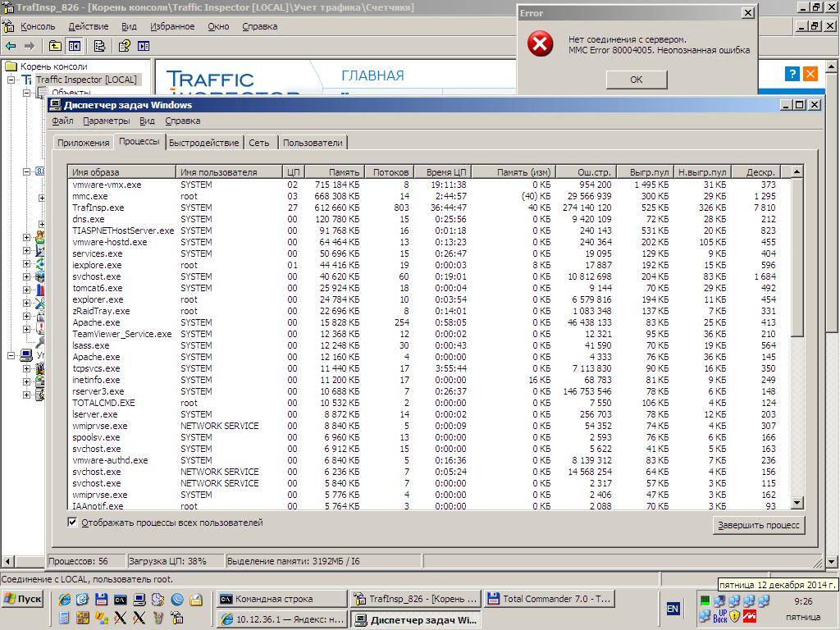This screenshot has width=840, height=630.
Task: Click the red tray icon beside the clock
Action: [x=750, y=617]
